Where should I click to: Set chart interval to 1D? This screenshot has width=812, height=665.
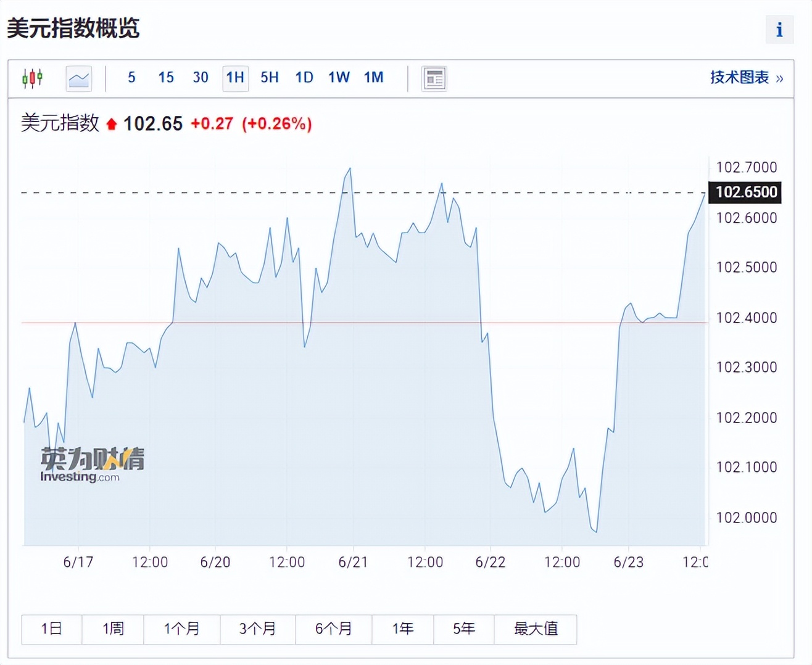click(304, 78)
